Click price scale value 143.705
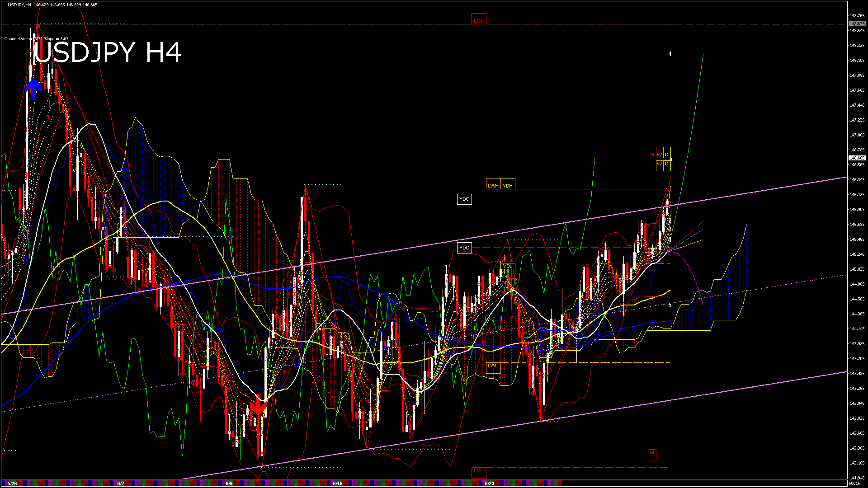868x488 pixels. tap(857, 359)
